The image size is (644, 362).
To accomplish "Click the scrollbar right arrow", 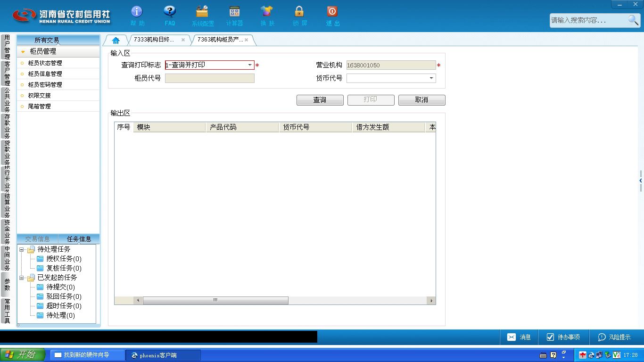I will tap(431, 300).
